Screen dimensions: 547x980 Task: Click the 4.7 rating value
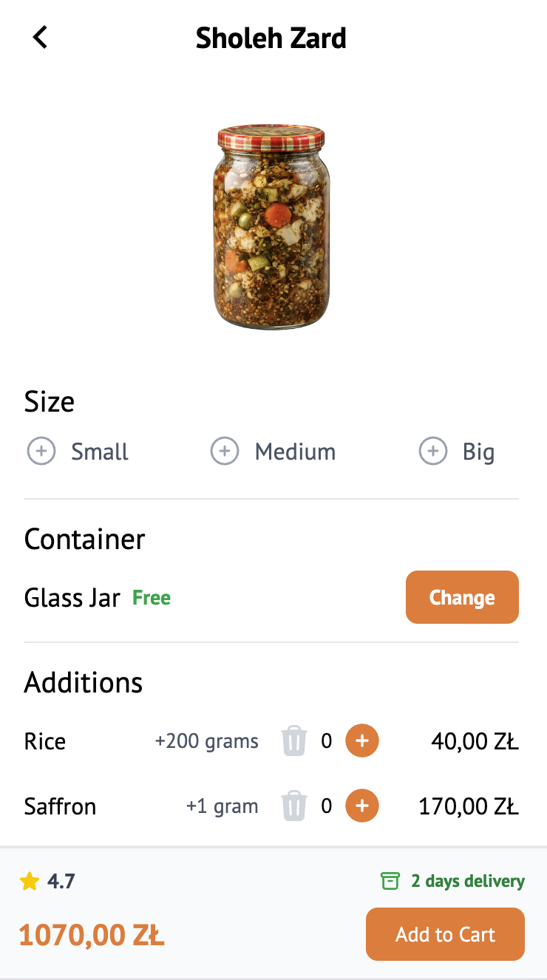(61, 881)
